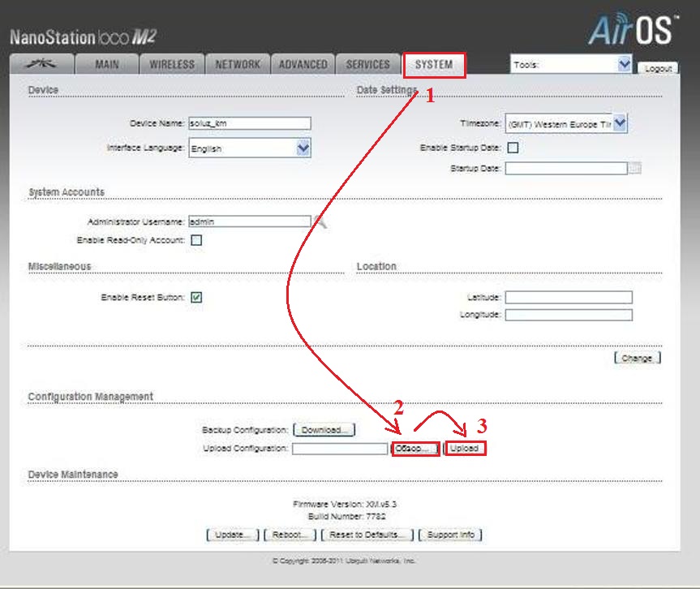Image resolution: width=700 pixels, height=589 pixels.
Task: Click the Upload Configuration file path field
Action: [x=340, y=449]
